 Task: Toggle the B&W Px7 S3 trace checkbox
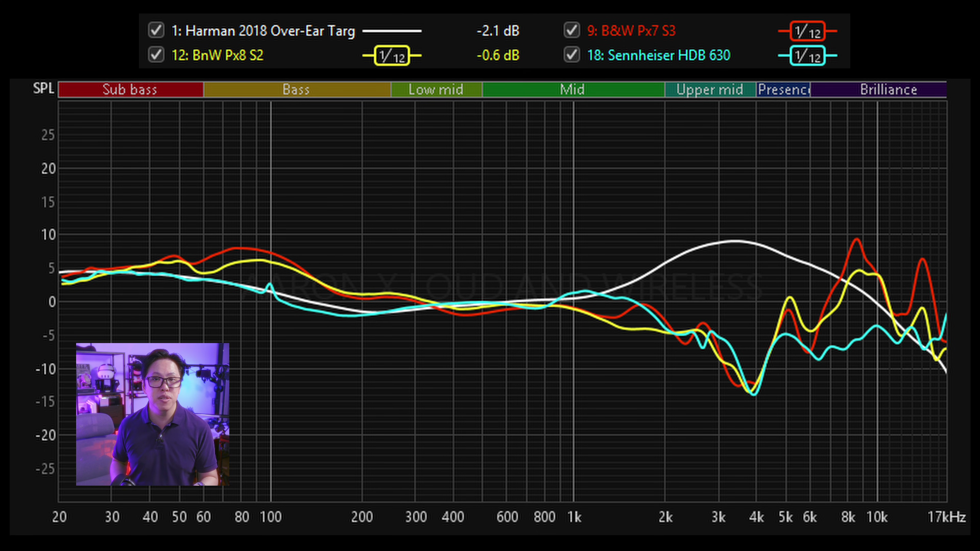click(x=572, y=30)
